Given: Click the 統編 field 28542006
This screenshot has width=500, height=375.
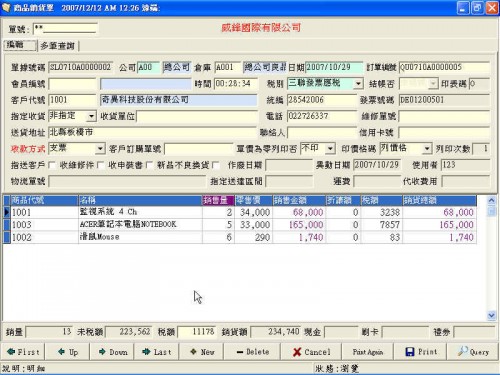Looking at the screenshot, I should click(322, 100).
